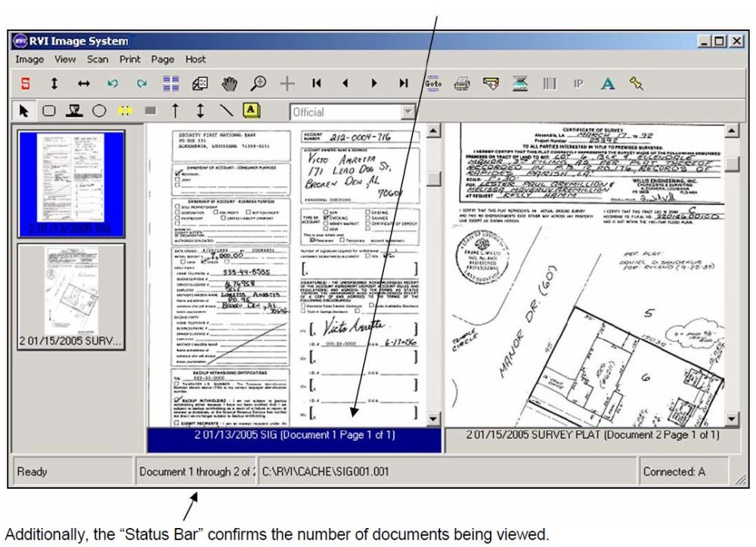
Task: Open the Official annotation list dropdown
Action: click(x=407, y=111)
